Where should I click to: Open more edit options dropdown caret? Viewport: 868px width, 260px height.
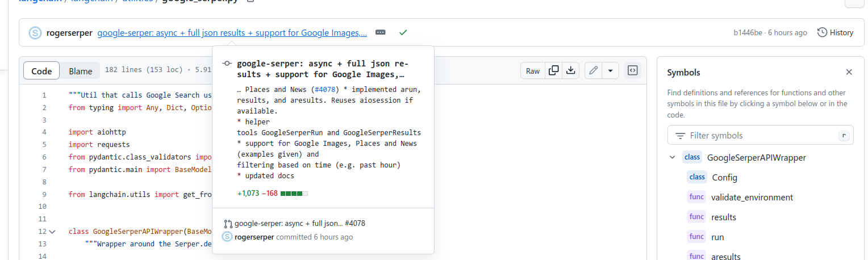pyautogui.click(x=610, y=71)
